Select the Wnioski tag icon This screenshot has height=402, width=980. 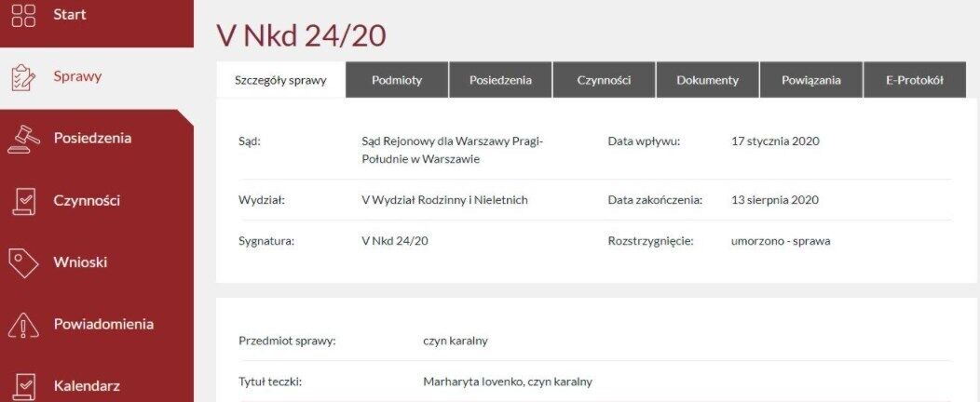tap(22, 262)
